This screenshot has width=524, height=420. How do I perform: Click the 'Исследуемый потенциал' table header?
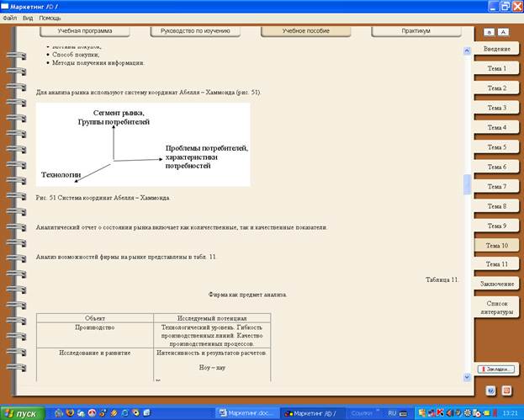[212, 318]
